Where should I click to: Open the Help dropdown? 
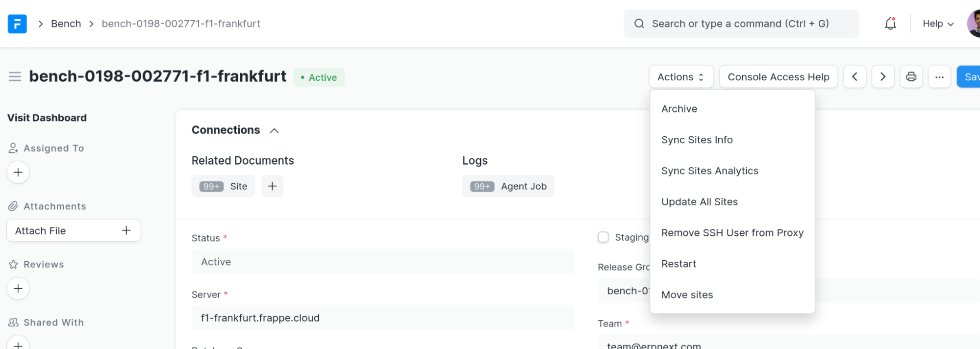point(937,24)
